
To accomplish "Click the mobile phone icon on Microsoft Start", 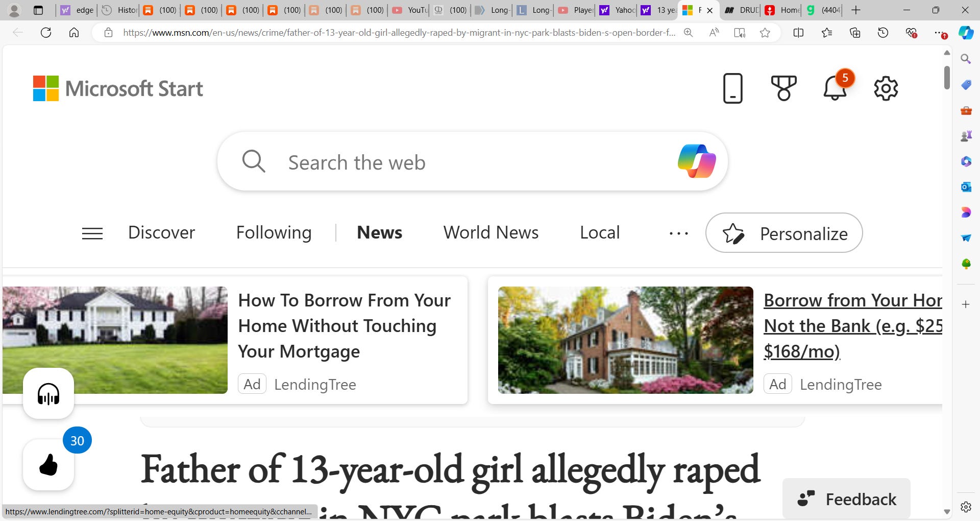I will 732,88.
